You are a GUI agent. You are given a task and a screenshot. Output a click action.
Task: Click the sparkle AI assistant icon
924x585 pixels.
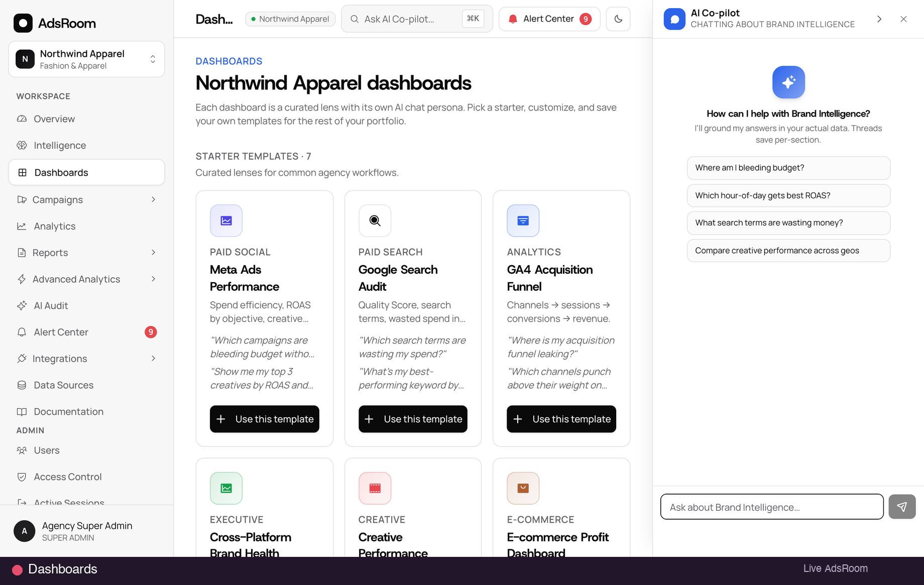pos(788,82)
